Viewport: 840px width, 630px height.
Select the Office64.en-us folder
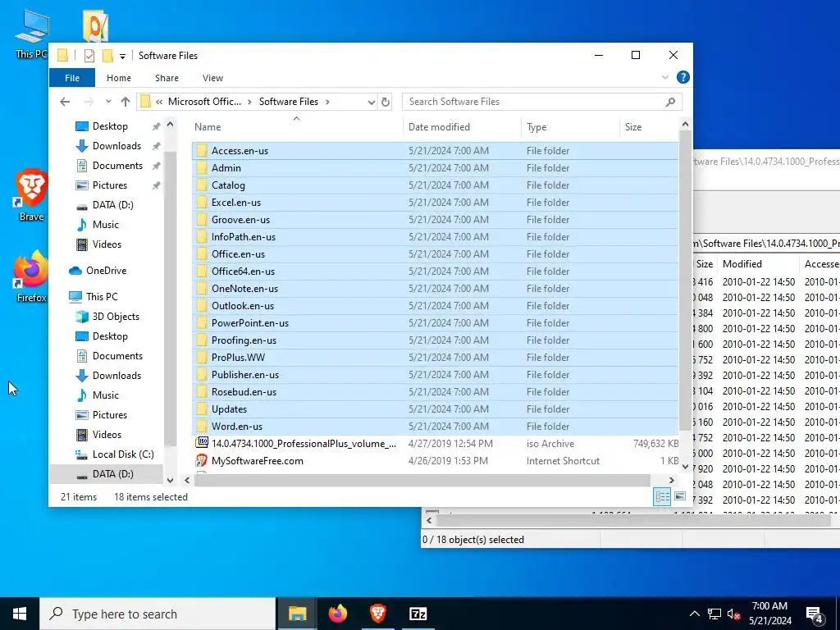(x=435, y=271)
